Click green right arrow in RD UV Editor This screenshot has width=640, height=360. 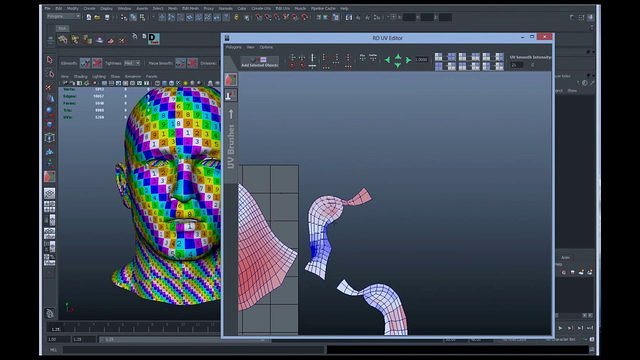point(408,60)
